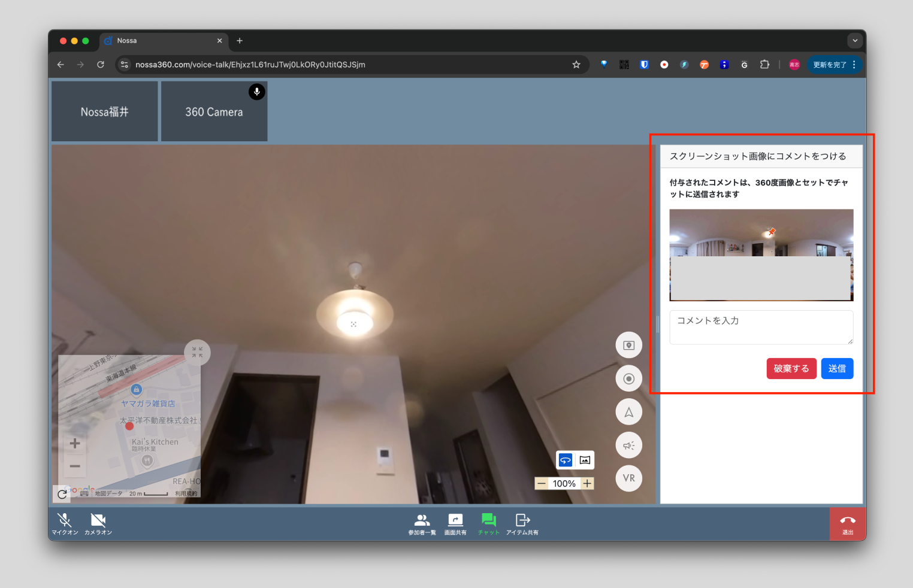Open item sharing (アイテム共有)
The image size is (913, 588).
tap(522, 524)
